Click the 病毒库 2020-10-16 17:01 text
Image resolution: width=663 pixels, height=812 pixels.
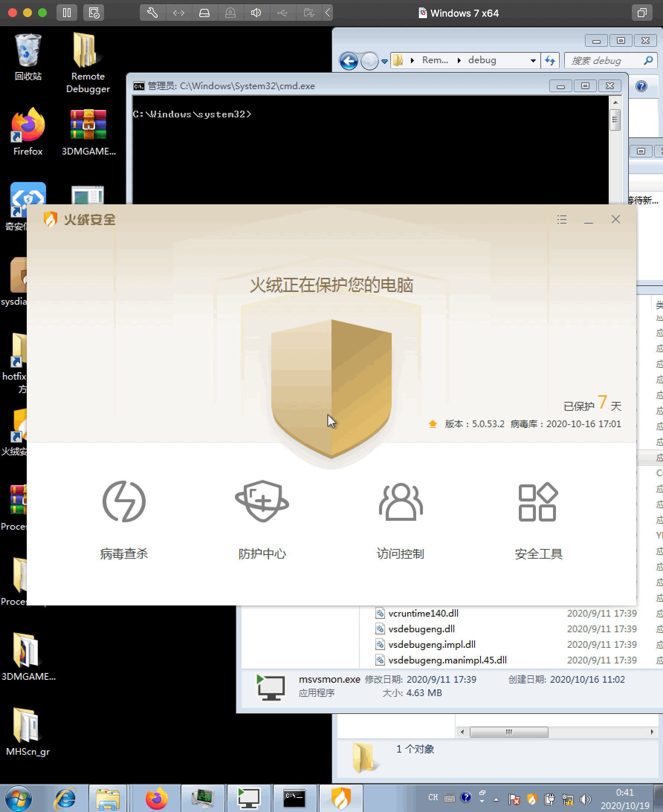tap(565, 424)
